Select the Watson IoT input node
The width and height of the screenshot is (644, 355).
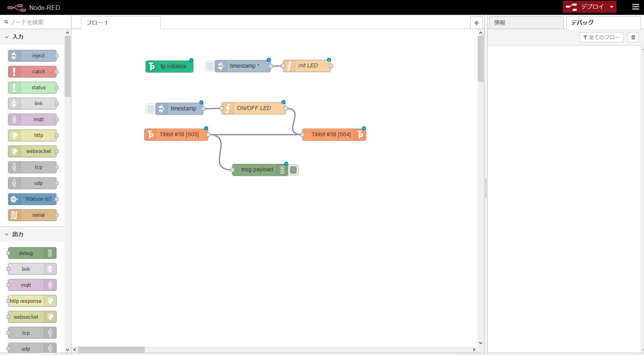tap(32, 199)
